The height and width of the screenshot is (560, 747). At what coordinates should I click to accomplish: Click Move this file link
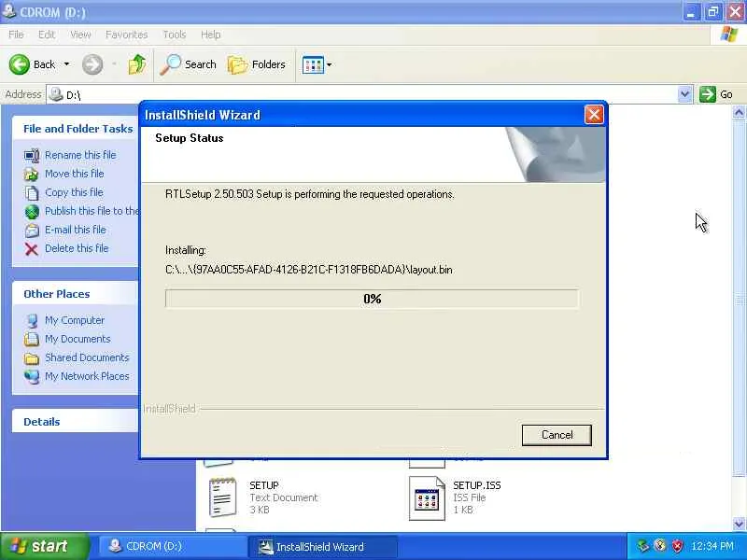[75, 174]
